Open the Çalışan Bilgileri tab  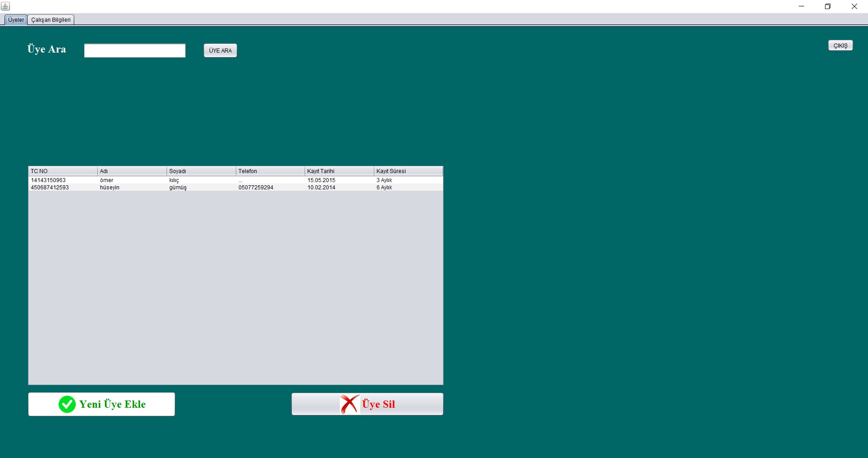point(51,20)
